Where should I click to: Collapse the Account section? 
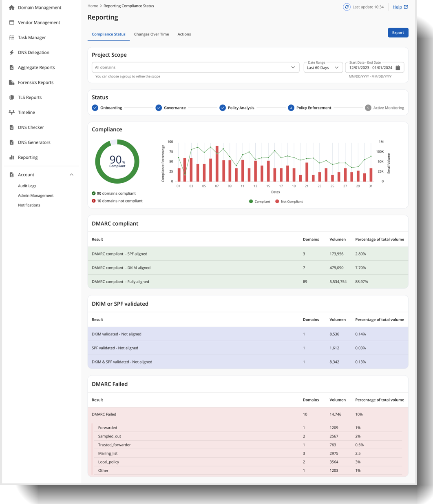point(71,174)
